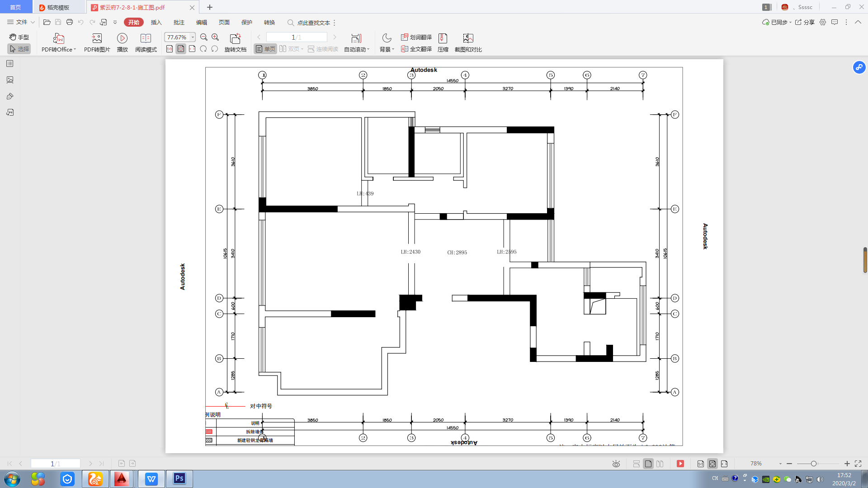Expand 背景 background dropdown
Screen dimensions: 868x488
tap(393, 49)
